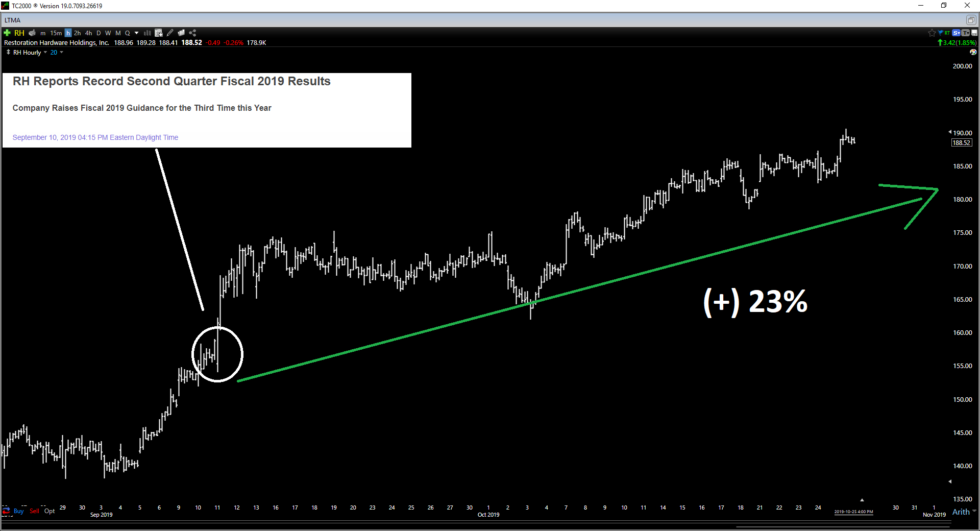Viewport: 980px width, 531px height.
Task: Click the green plus add-plot icon
Action: pyautogui.click(x=7, y=33)
